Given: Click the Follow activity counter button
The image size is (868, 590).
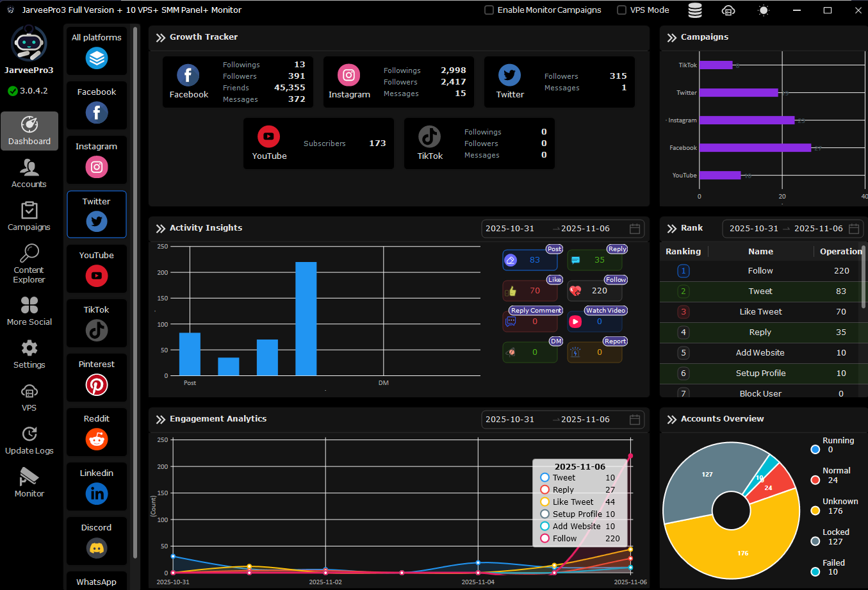Looking at the screenshot, I should click(x=594, y=291).
